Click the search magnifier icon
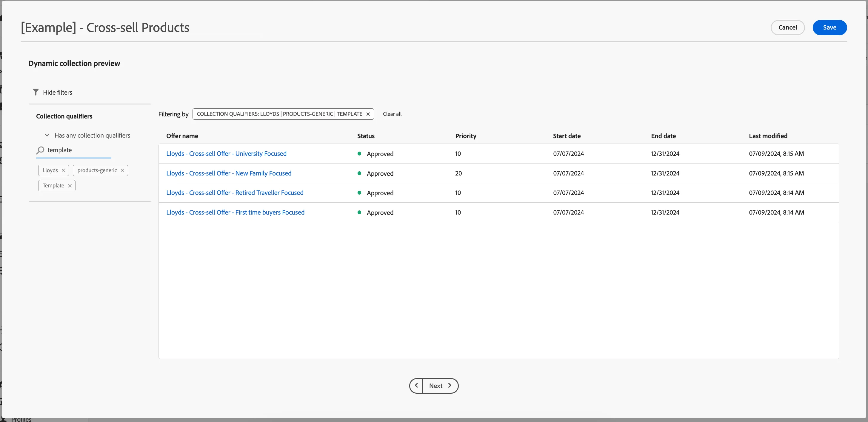The image size is (868, 422). (40, 150)
